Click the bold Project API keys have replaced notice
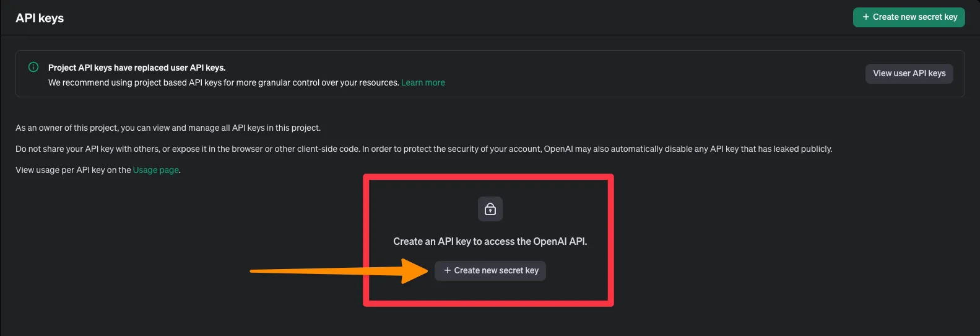The width and height of the screenshot is (980, 336). click(137, 68)
